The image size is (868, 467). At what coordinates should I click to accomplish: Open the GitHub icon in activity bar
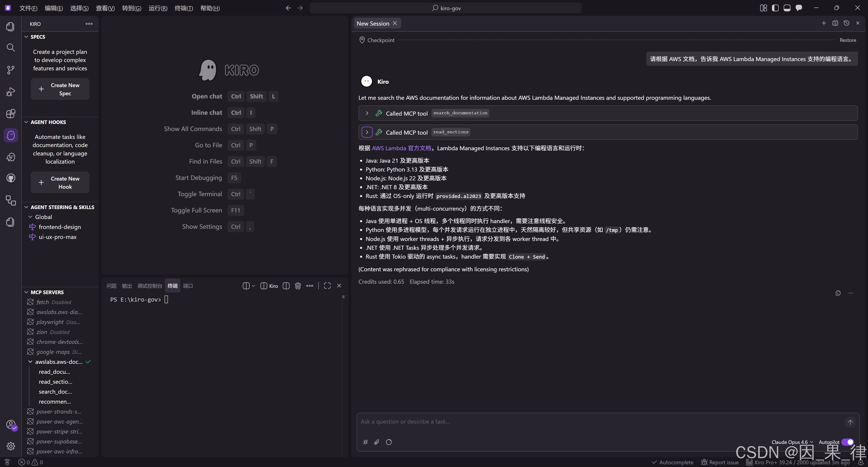click(x=11, y=178)
